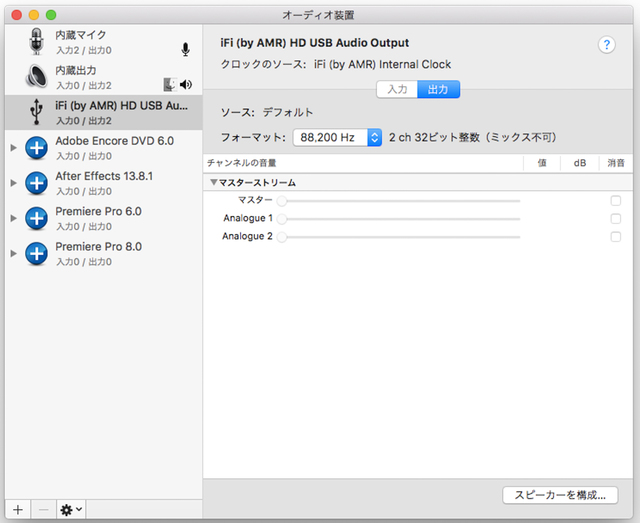Click the iFi USB audio device icon
Viewport: 640px width, 523px height.
point(37,112)
